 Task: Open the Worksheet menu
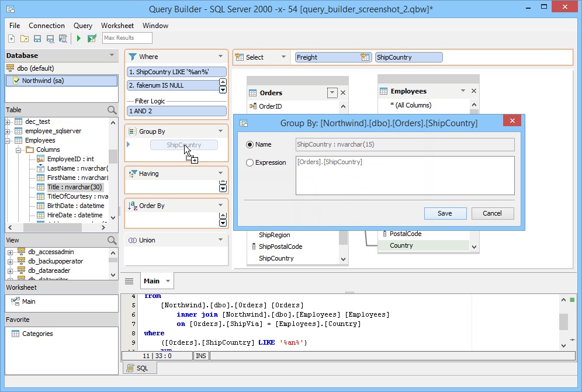coord(117,26)
